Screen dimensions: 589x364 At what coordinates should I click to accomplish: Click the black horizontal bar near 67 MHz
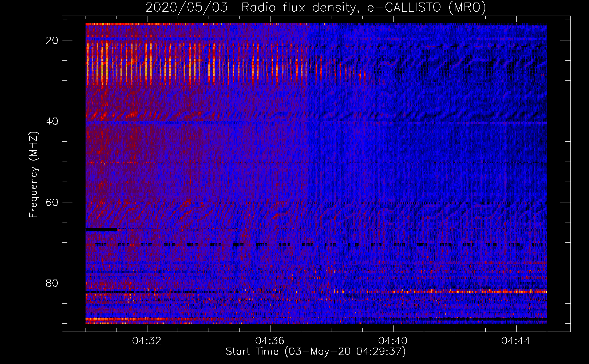102,229
